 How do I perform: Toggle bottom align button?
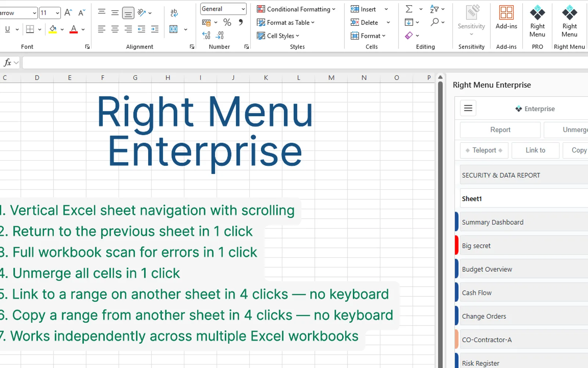pos(128,13)
